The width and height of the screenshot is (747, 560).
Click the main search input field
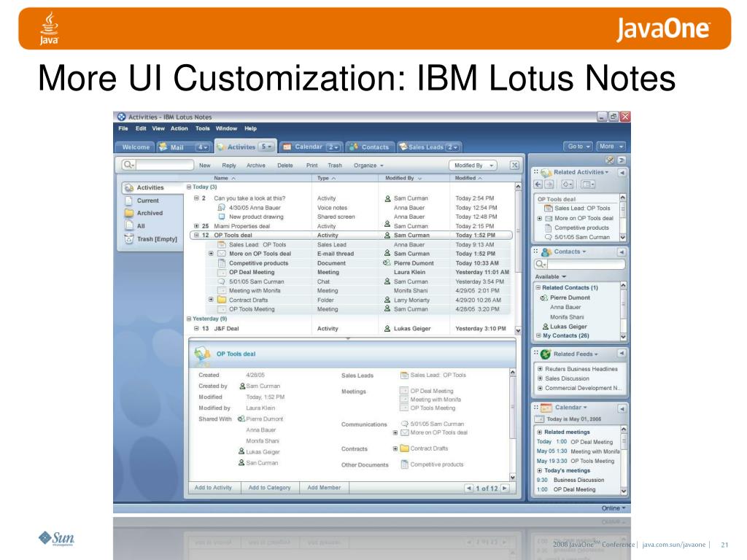164,166
